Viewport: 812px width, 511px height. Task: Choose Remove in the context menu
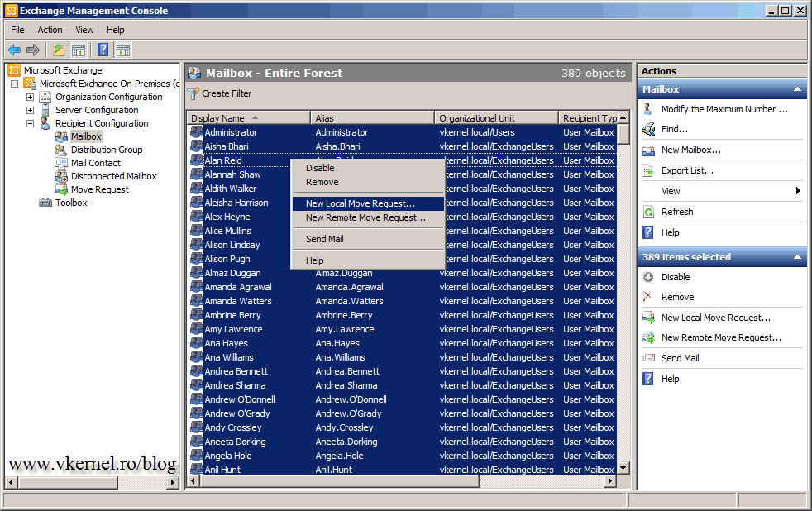368,182
